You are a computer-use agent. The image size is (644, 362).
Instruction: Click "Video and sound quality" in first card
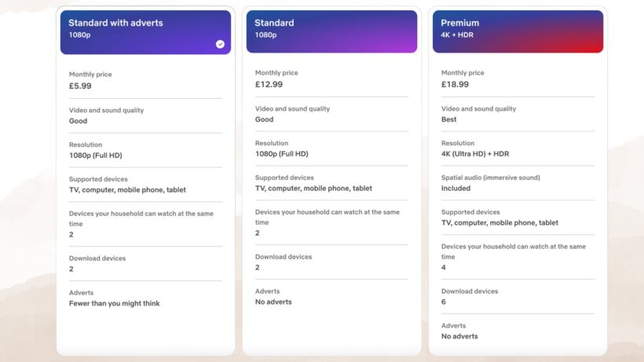106,111
